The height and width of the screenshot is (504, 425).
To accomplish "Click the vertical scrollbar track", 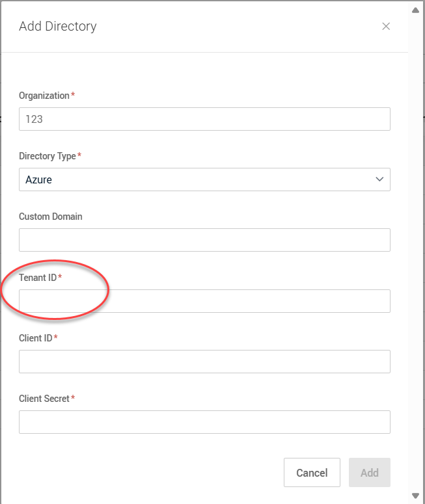I will pos(416,260).
